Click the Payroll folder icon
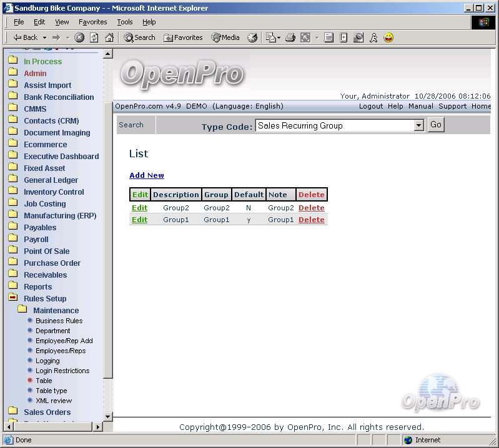The image size is (499, 448). (12, 239)
